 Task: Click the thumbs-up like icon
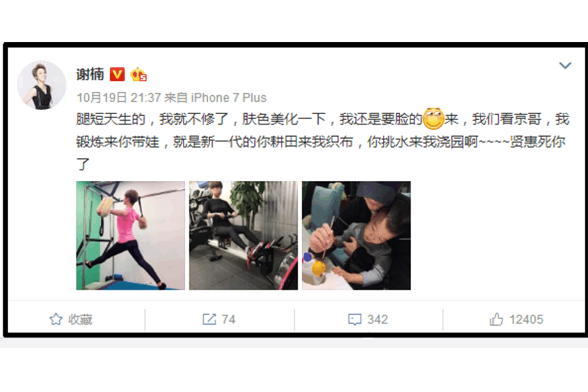pos(496,320)
